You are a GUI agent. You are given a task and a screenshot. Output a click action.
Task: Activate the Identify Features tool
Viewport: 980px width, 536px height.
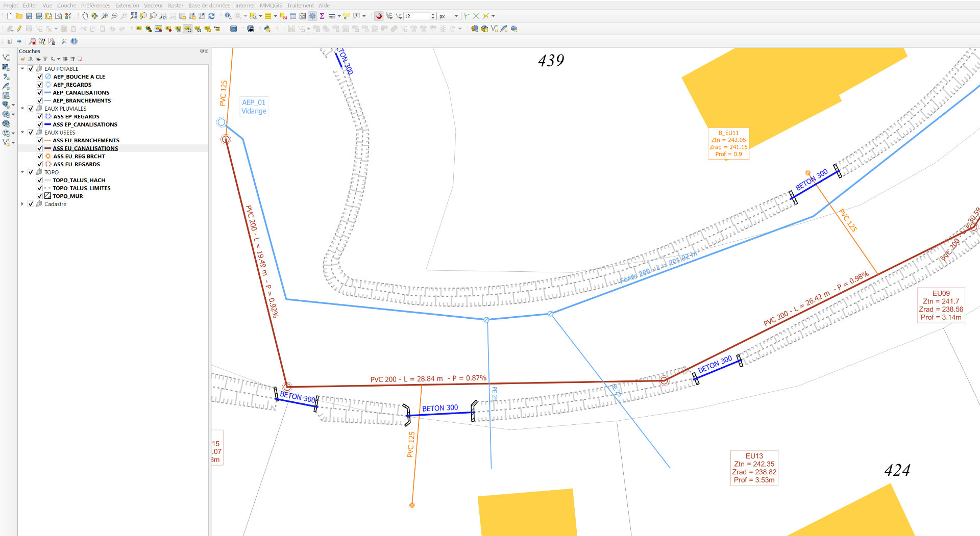(228, 16)
